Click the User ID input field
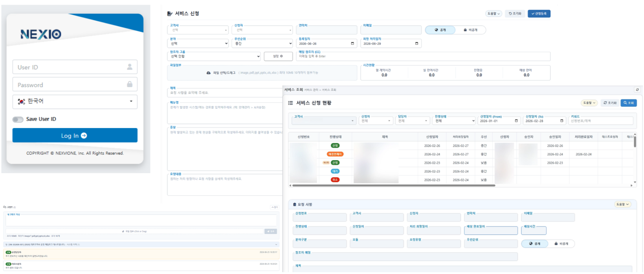 (75, 67)
